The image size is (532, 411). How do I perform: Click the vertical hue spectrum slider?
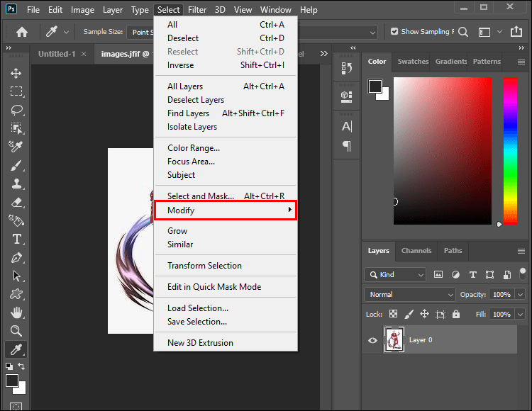510,150
